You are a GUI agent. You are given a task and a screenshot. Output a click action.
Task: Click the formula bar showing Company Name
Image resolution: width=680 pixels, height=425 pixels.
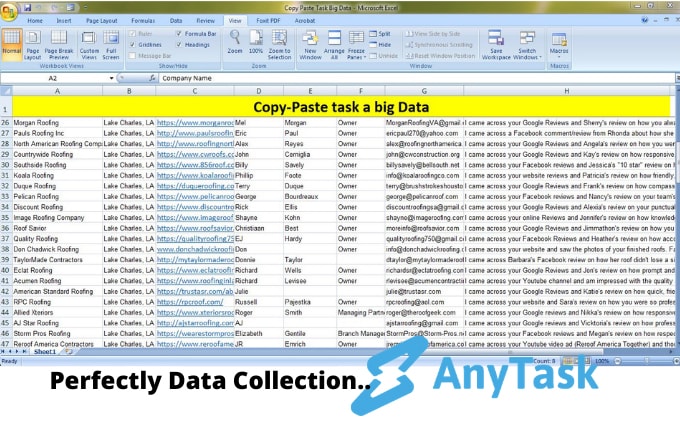(x=416, y=78)
